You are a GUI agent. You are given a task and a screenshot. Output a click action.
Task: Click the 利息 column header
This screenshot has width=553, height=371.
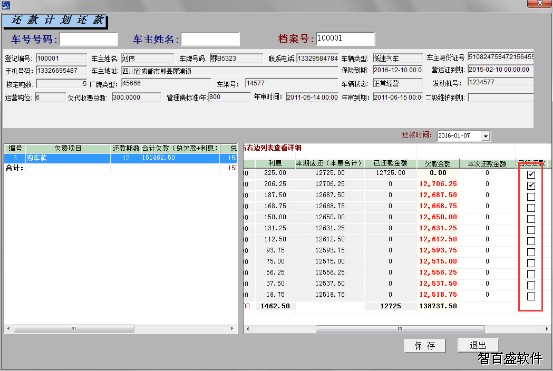click(x=275, y=163)
